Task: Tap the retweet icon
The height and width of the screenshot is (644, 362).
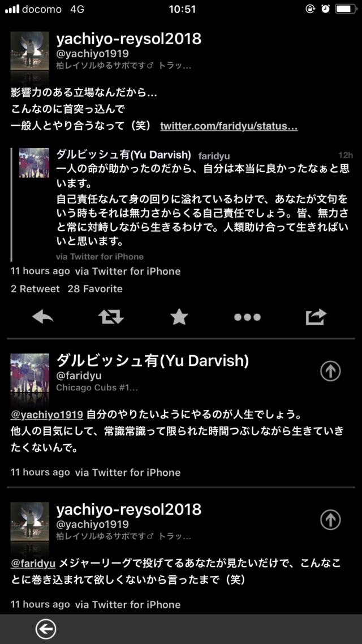Action: coord(111,317)
